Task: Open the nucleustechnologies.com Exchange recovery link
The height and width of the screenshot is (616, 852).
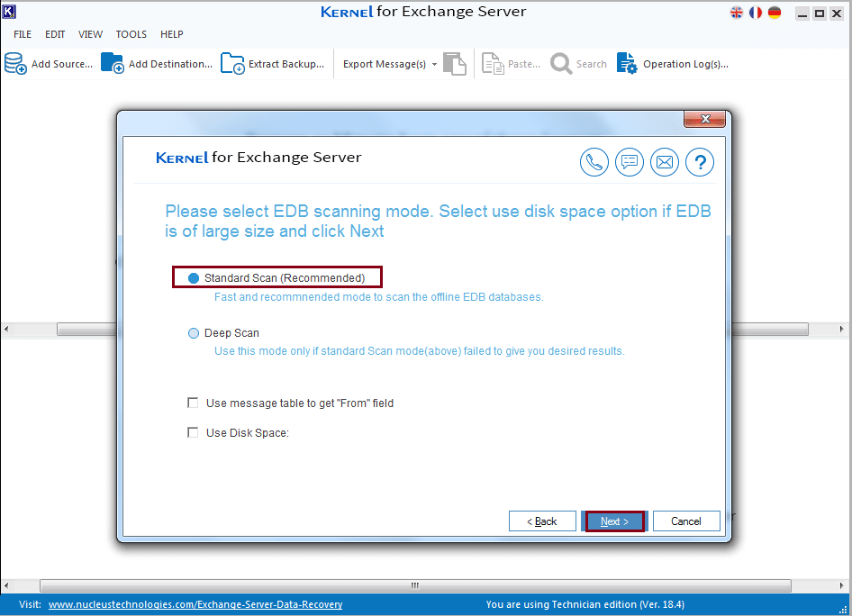Action: (195, 604)
